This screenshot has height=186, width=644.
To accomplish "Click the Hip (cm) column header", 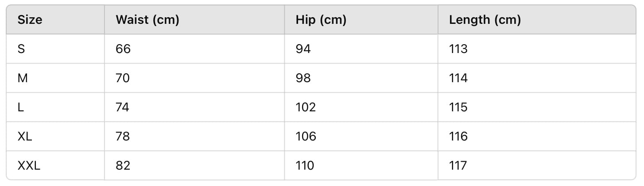I will point(321,20).
